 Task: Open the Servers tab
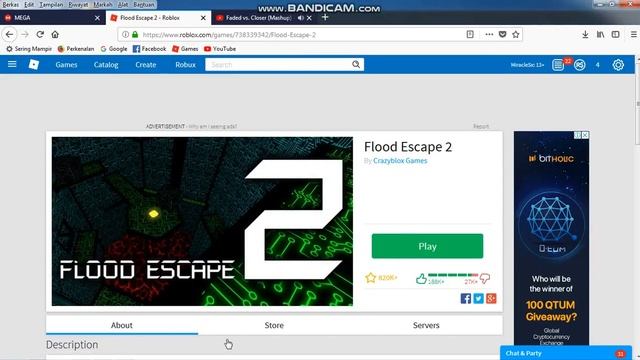[426, 325]
